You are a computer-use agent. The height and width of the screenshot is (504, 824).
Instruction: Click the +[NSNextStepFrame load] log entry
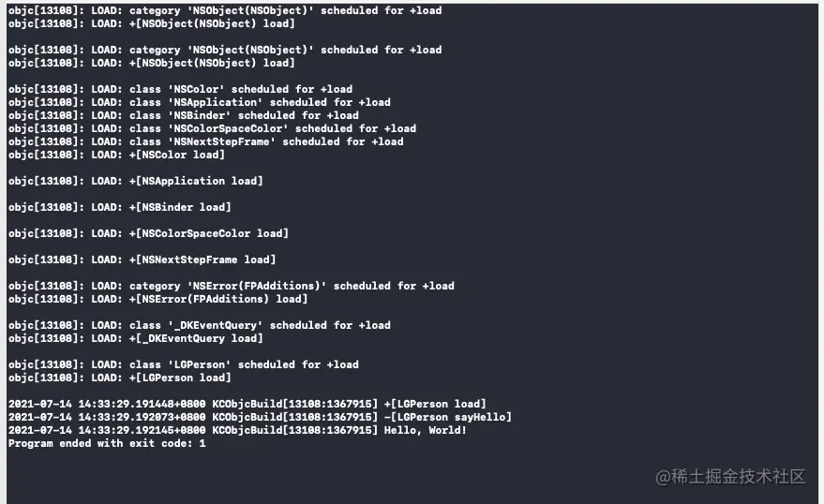pyautogui.click(x=142, y=259)
